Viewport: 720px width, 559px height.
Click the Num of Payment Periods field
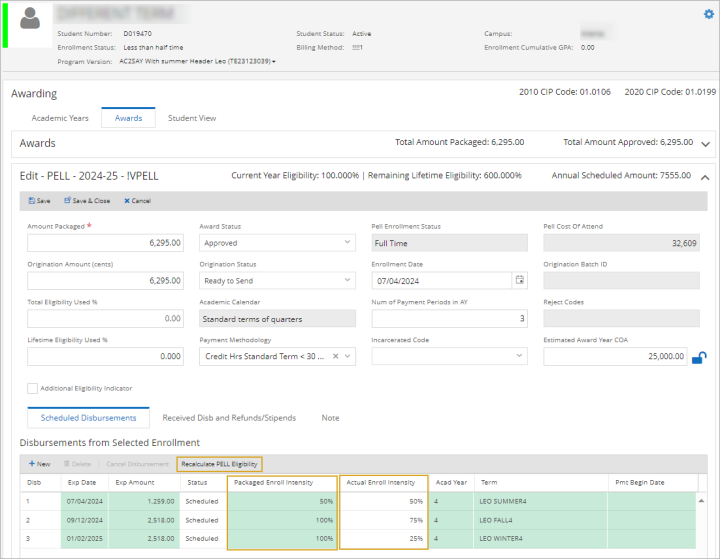pyautogui.click(x=450, y=318)
